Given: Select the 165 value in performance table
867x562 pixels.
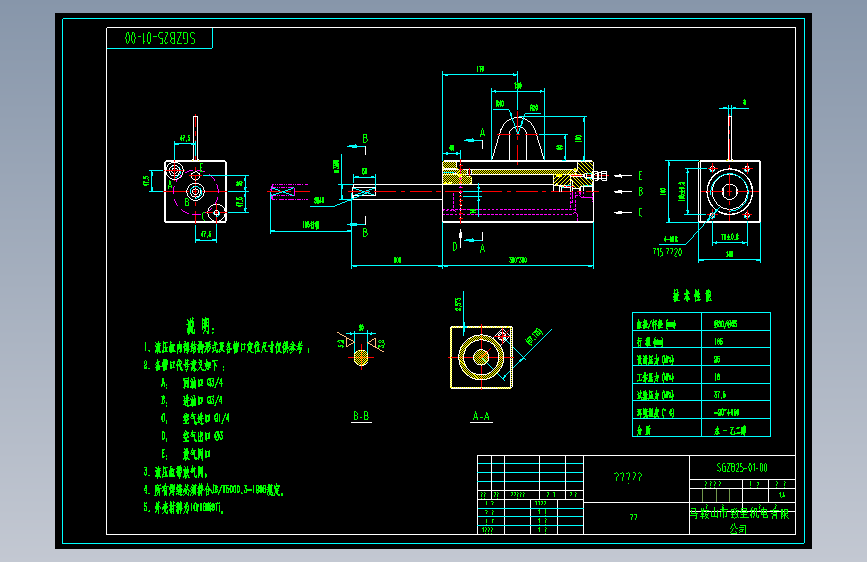Looking at the screenshot, I should coord(718,341).
